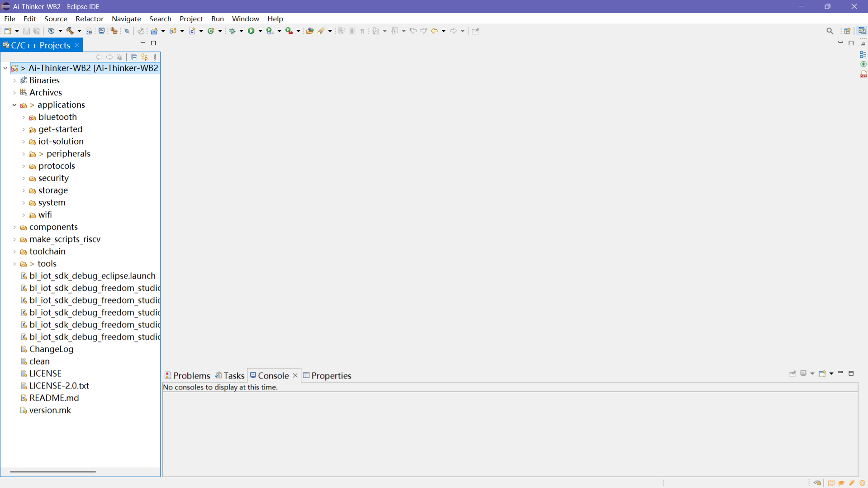Click the Open Perspective icon
The image size is (868, 488).
[847, 31]
